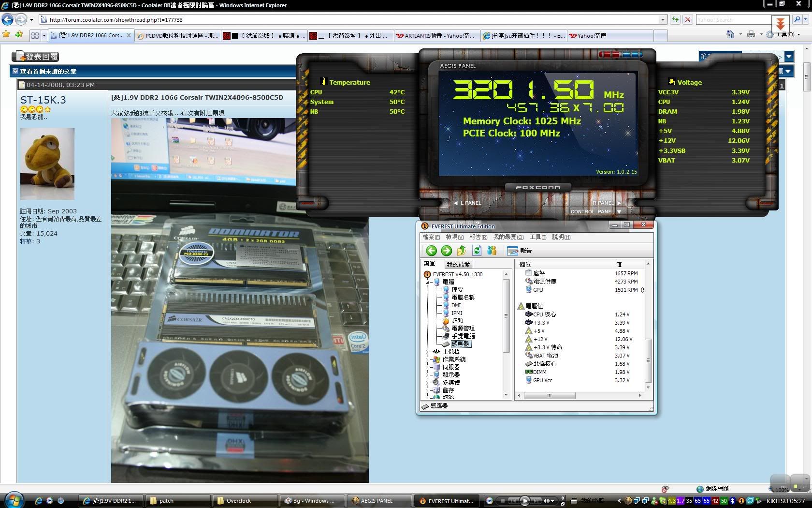Viewport: 812px width, 508px height.
Task: Click the FOXCONN logo button
Action: coord(538,188)
